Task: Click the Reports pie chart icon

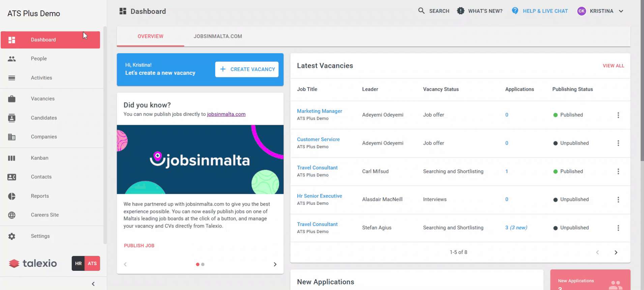Action: (x=12, y=196)
